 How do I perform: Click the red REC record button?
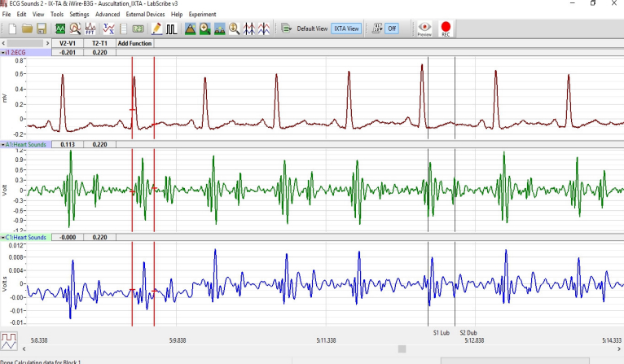coord(446,29)
